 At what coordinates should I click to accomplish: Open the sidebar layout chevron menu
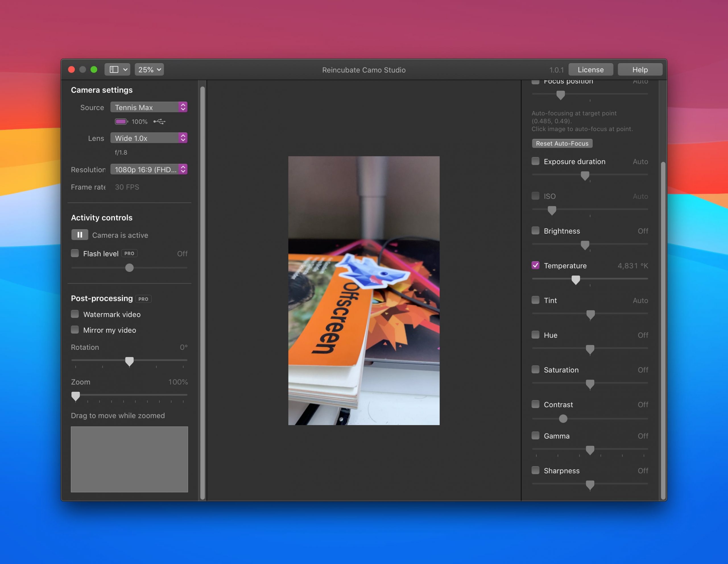(x=125, y=70)
